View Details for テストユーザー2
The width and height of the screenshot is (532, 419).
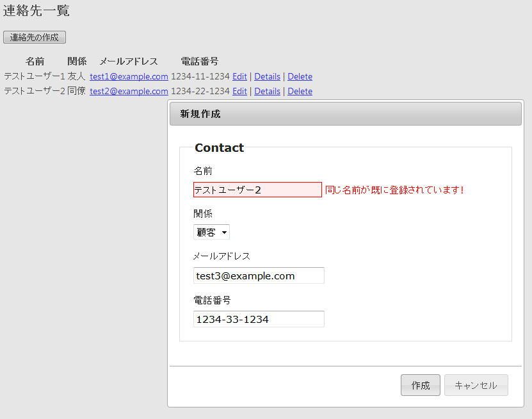click(x=268, y=92)
